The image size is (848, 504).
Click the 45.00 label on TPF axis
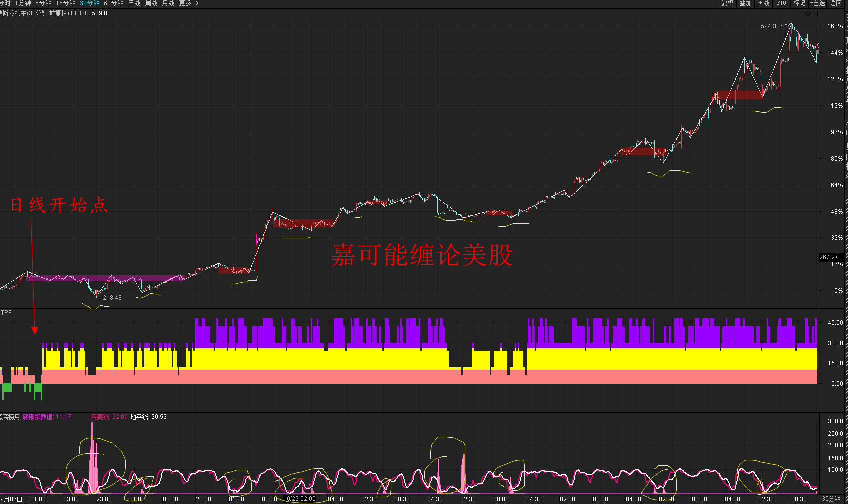(835, 323)
